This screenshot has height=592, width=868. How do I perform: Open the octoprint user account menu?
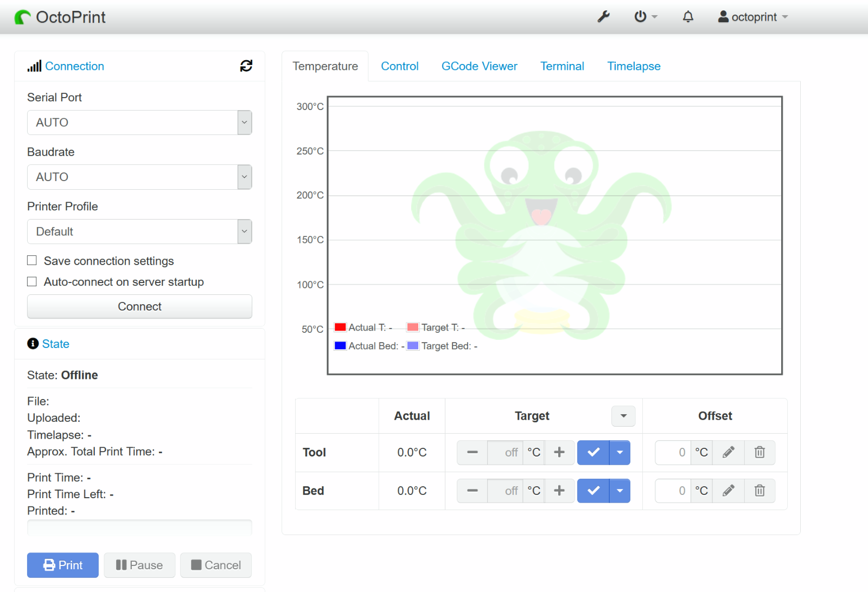click(x=753, y=17)
